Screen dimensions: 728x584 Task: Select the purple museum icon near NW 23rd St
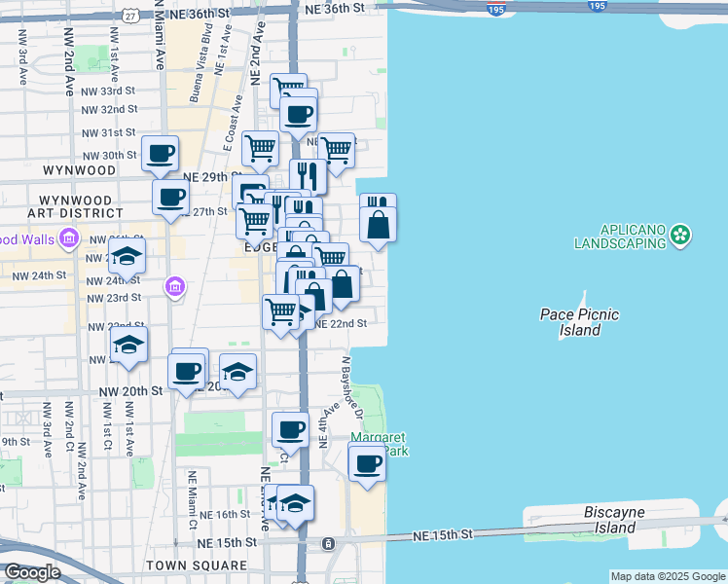(175, 287)
